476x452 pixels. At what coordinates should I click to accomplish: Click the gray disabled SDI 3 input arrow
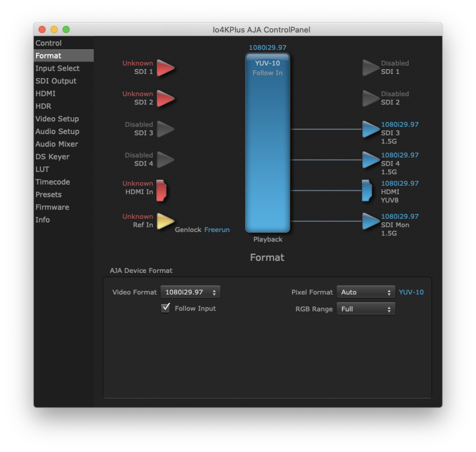[x=165, y=129]
